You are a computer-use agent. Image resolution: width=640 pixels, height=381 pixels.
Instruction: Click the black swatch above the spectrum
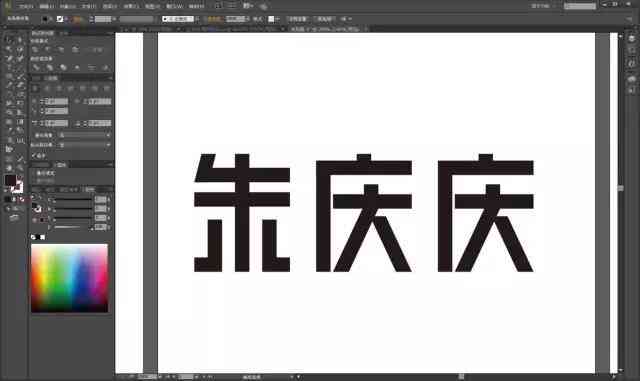coord(38,237)
